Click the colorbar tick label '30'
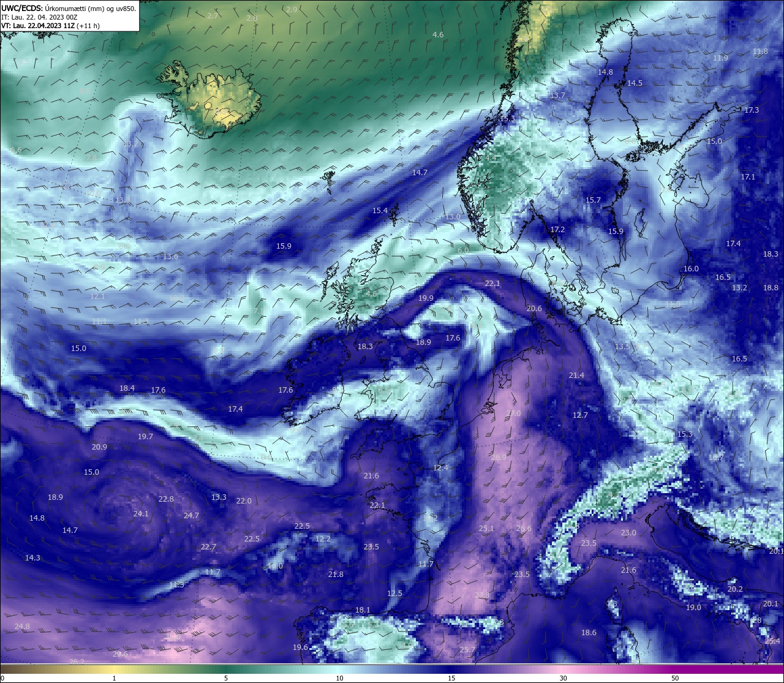 [x=563, y=678]
